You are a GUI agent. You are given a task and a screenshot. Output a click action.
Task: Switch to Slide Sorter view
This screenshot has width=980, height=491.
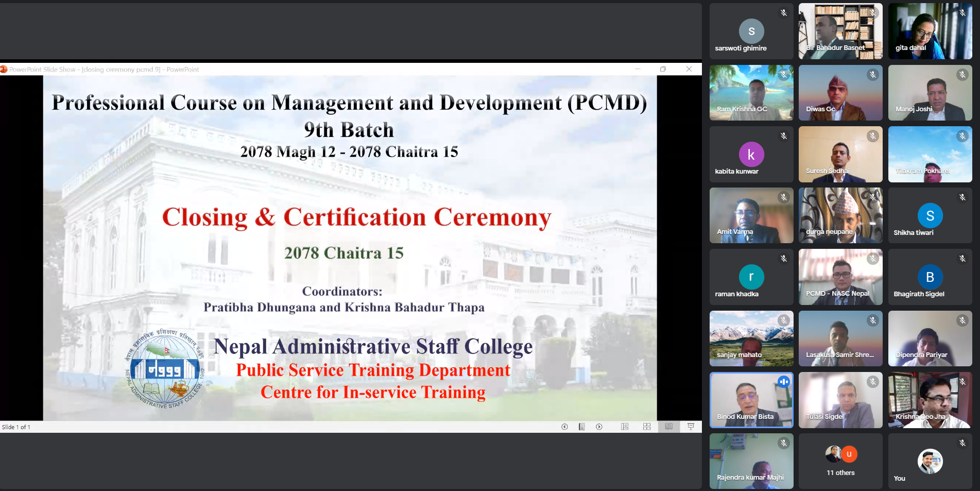coord(647,427)
